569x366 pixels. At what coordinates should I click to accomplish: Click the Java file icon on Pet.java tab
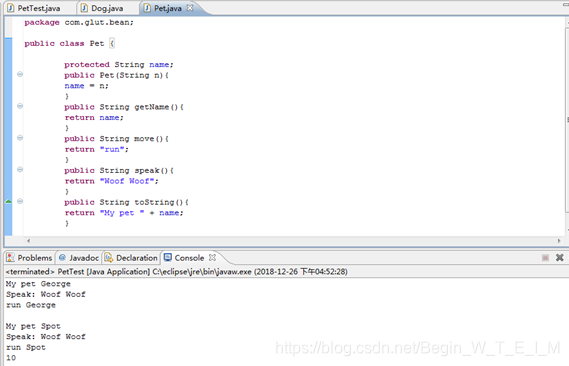[x=147, y=8]
